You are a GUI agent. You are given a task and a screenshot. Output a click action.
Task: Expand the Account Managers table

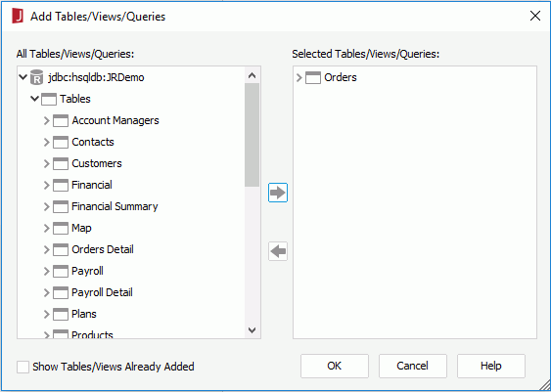coord(46,120)
